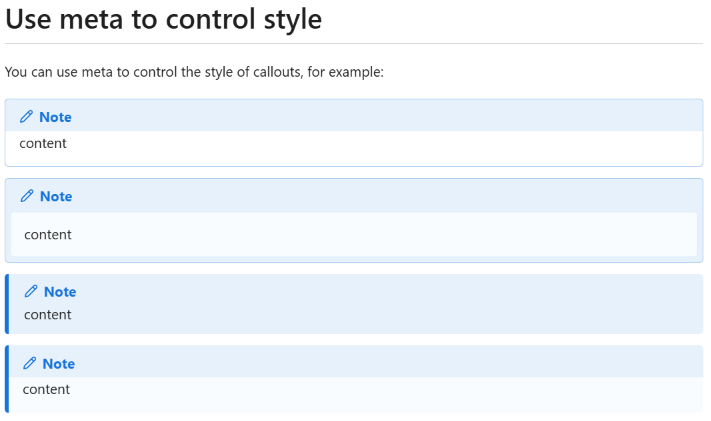Click the intro sentence about using meta

tap(194, 72)
